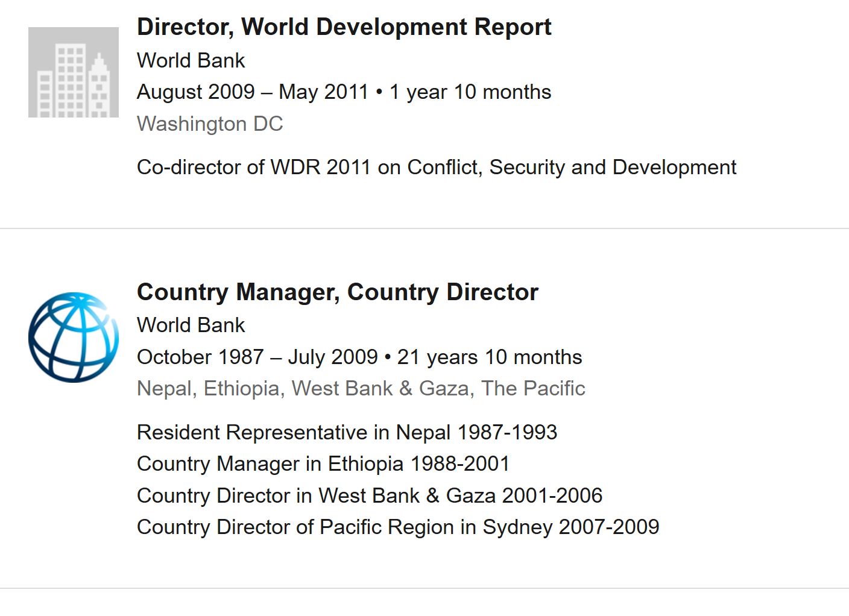Click the Country Director in West Bank & Gaza line
The width and height of the screenshot is (849, 616).
pos(369,496)
